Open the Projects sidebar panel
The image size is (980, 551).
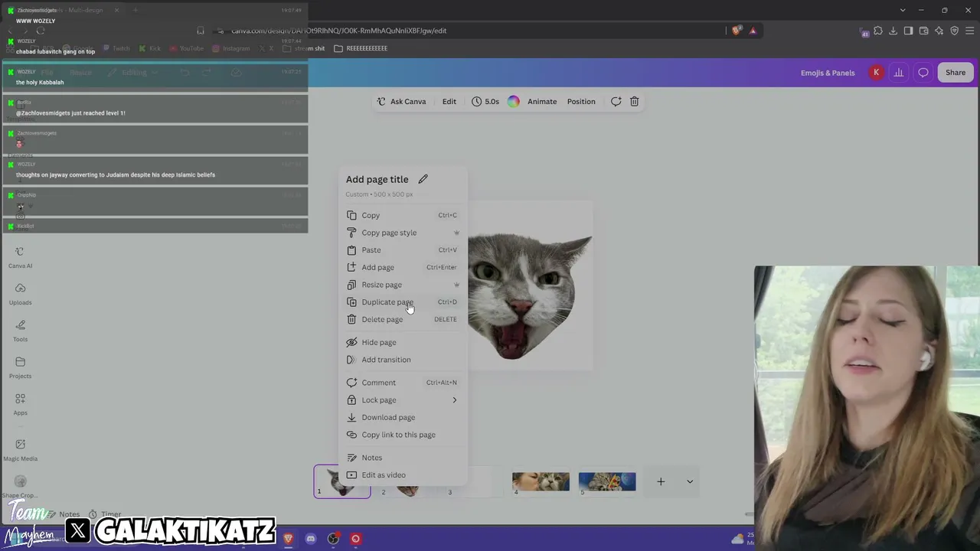20,368
